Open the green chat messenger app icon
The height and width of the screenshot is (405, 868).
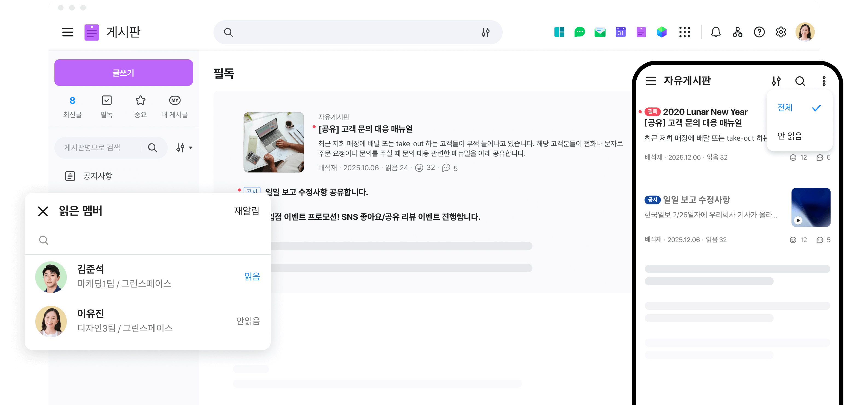coord(579,32)
